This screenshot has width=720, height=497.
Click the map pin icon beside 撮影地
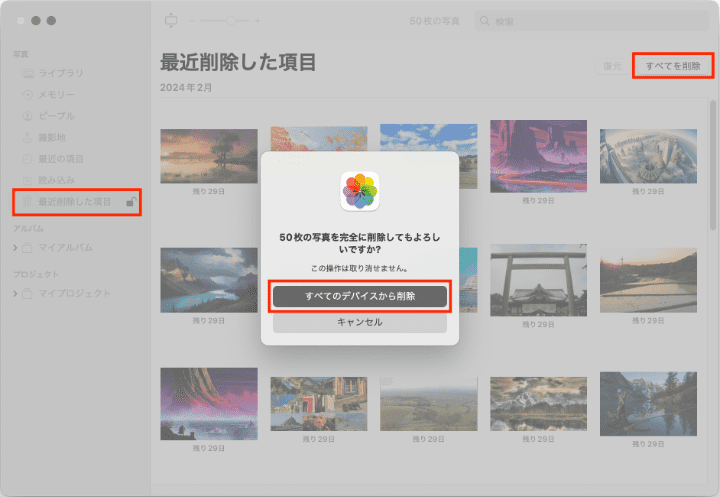click(28, 137)
